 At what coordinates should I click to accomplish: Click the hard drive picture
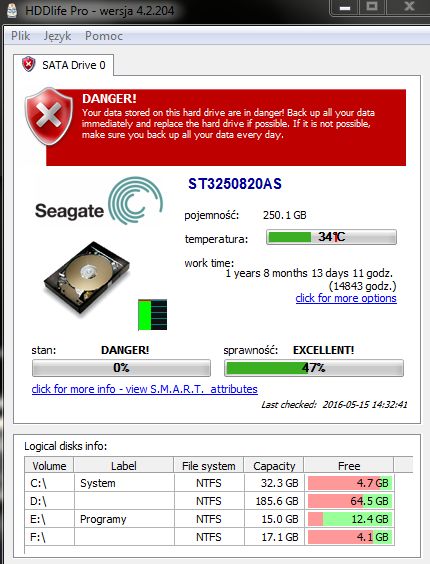(x=87, y=278)
